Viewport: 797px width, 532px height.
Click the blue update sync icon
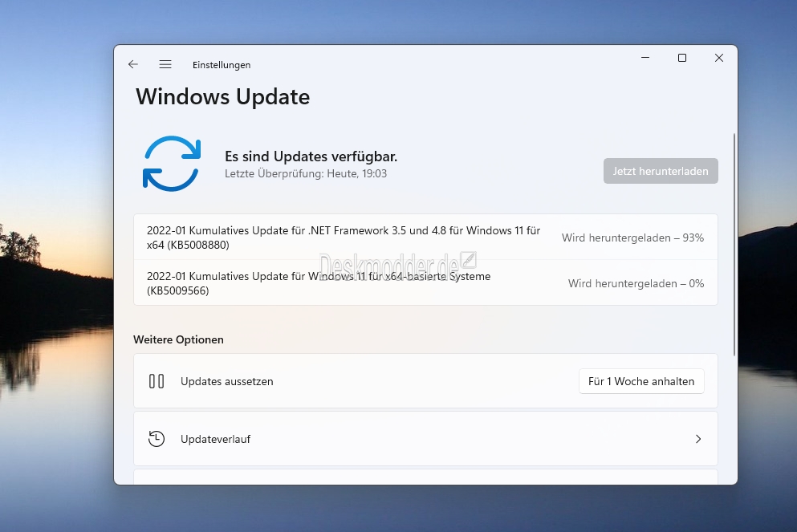172,164
